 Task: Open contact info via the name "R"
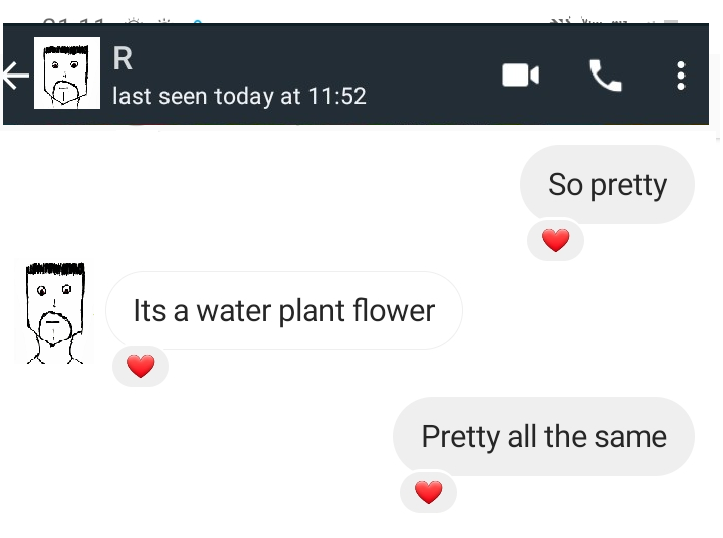pos(123,59)
